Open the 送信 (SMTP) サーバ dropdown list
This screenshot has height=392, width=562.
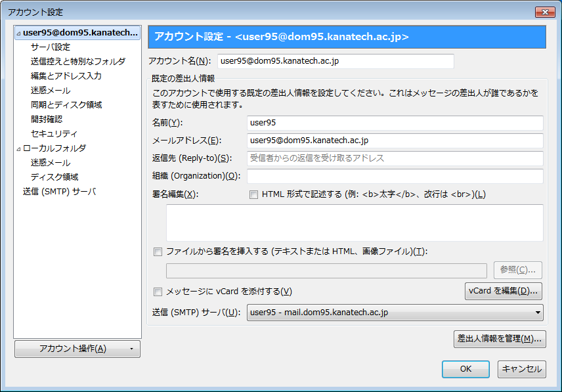point(395,313)
